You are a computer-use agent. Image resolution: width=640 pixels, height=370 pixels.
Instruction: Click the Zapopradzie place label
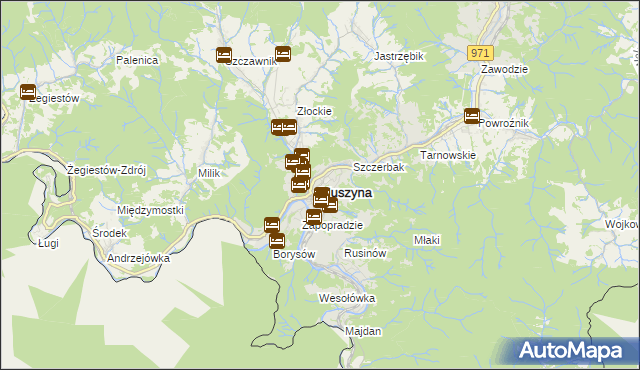point(332,225)
